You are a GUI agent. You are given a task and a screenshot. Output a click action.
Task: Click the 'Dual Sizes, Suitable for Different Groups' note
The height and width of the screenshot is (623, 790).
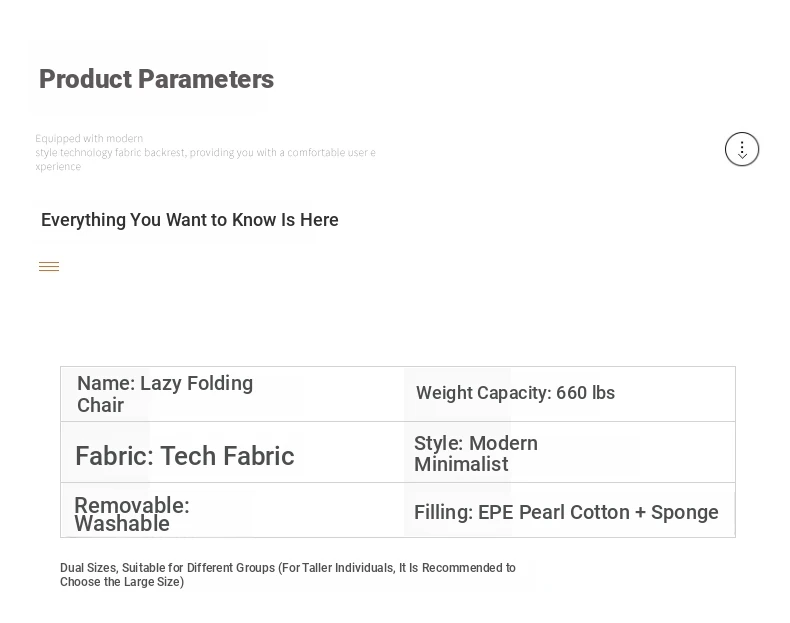(288, 575)
